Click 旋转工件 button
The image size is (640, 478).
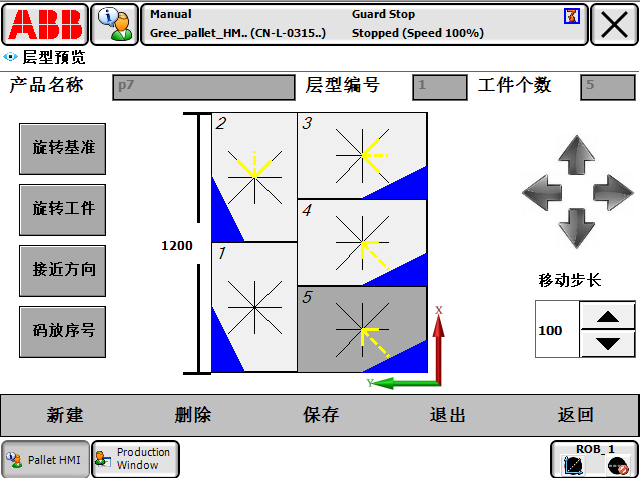click(62, 210)
